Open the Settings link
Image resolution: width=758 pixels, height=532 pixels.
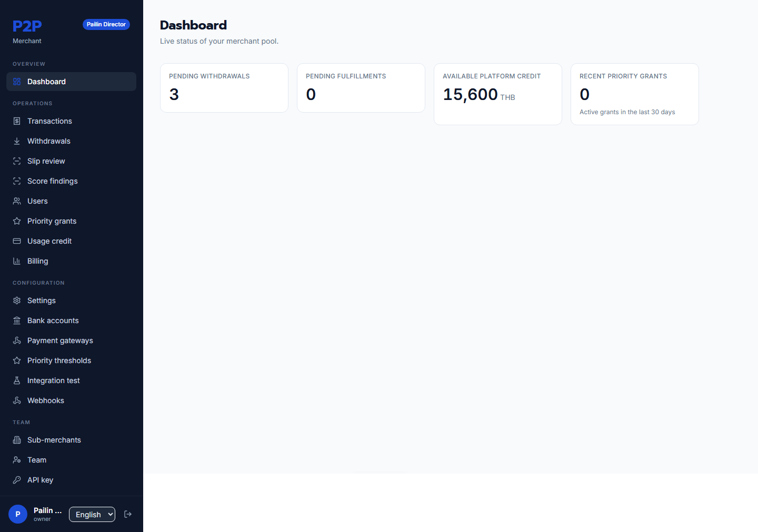click(x=71, y=300)
